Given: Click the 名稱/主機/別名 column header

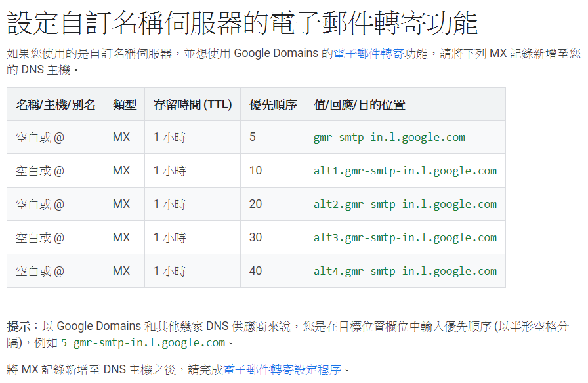Looking at the screenshot, I should pyautogui.click(x=56, y=104).
